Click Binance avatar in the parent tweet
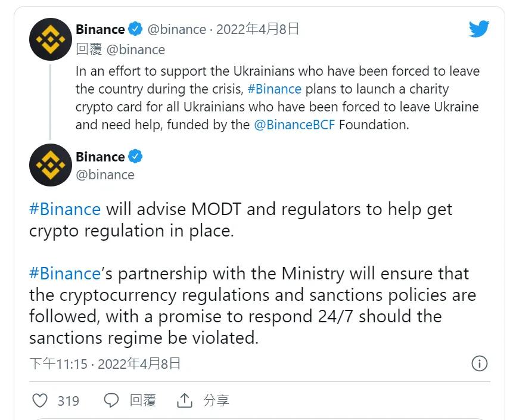 [x=51, y=39]
